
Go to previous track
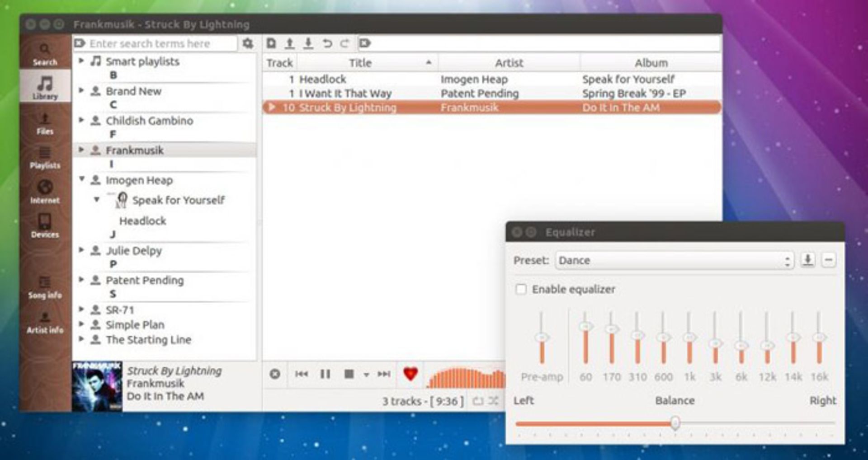pyautogui.click(x=302, y=374)
